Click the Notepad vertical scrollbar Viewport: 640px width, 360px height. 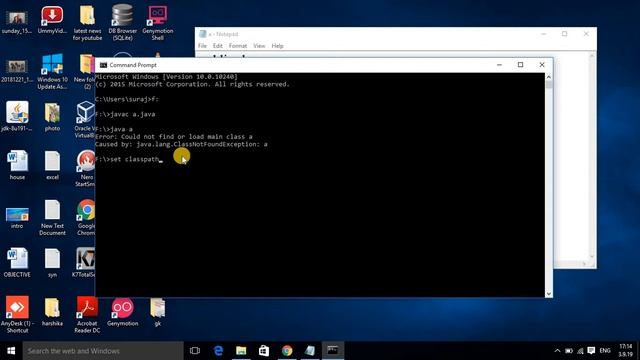[592, 155]
